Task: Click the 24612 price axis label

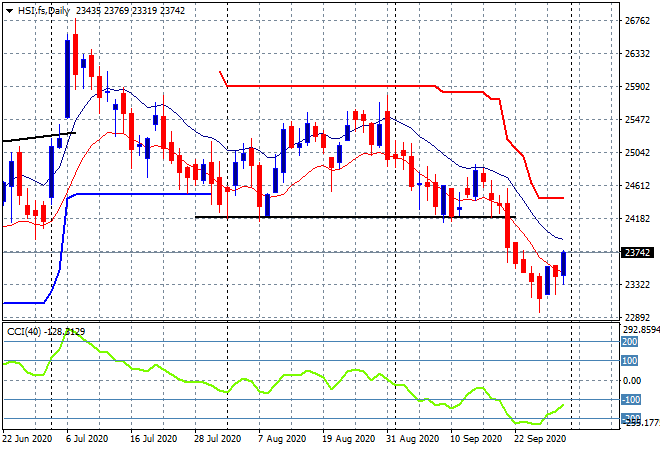Action: coord(637,185)
